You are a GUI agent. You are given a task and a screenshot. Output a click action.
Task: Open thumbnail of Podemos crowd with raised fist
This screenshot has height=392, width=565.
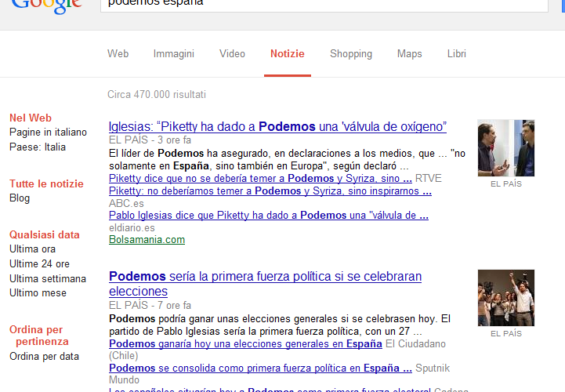pos(506,298)
